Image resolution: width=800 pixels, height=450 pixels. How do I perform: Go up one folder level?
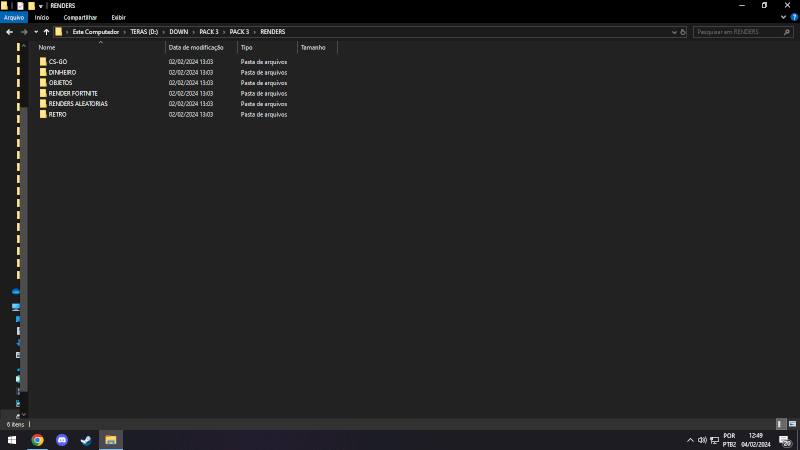[x=46, y=32]
